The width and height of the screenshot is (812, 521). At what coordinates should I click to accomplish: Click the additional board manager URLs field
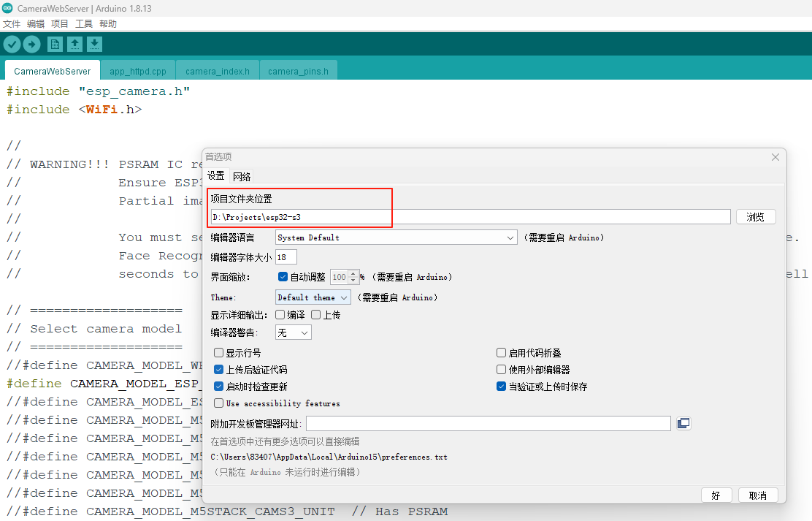pos(489,424)
